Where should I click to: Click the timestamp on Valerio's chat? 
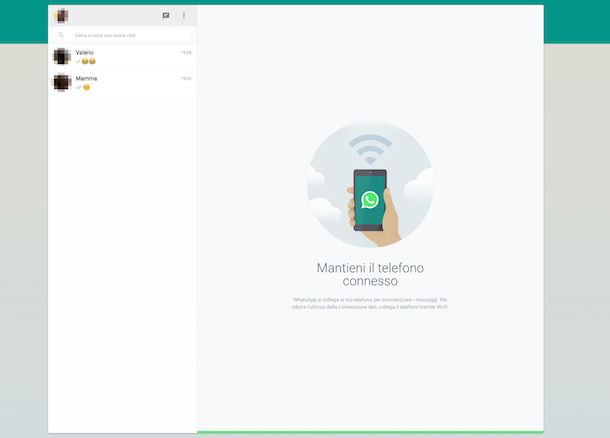[x=186, y=53]
